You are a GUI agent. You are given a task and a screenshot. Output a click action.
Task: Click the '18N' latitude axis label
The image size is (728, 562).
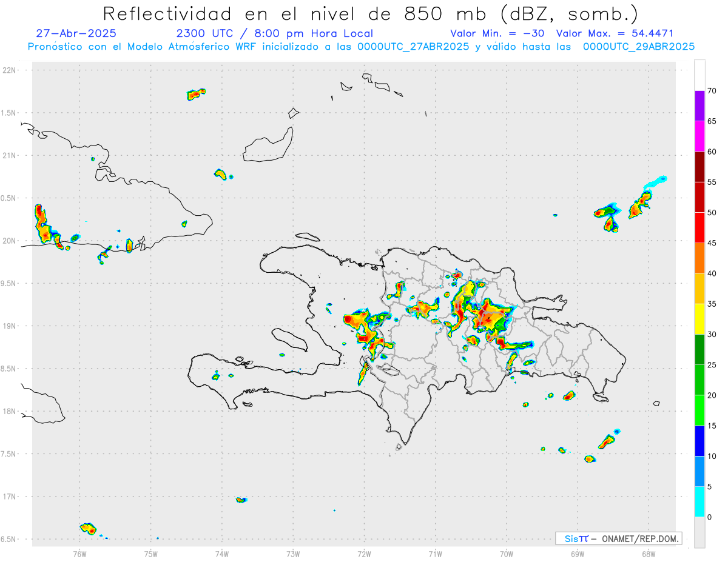tap(10, 412)
